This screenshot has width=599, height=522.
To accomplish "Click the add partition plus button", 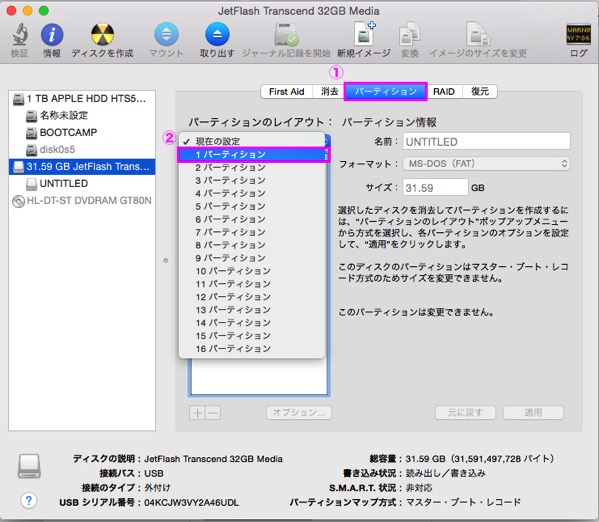I will (x=197, y=413).
